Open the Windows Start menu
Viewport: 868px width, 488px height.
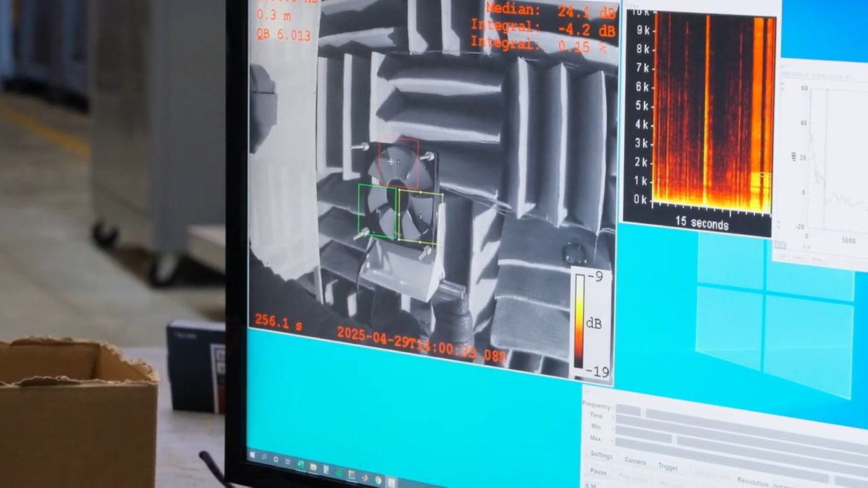click(252, 455)
